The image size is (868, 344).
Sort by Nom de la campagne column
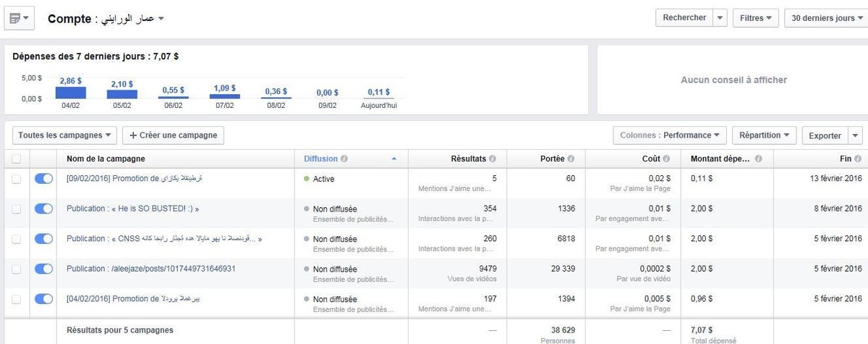pos(106,159)
